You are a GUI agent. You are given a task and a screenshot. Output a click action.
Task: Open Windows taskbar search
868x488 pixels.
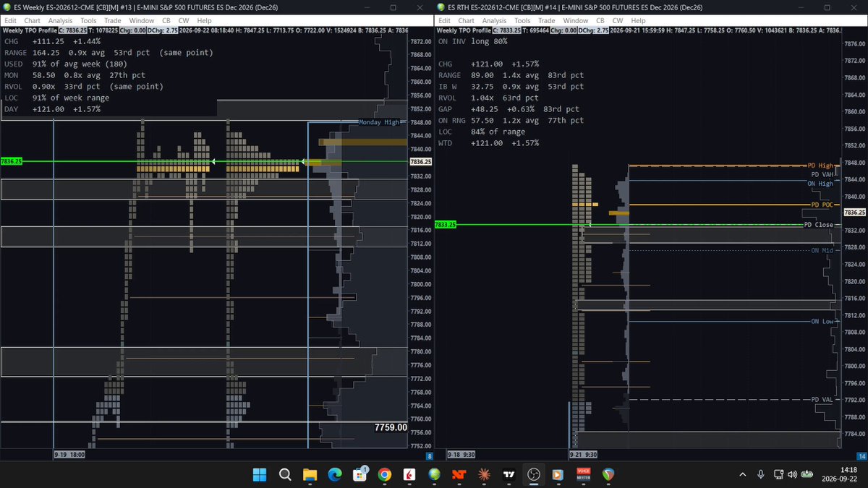pyautogui.click(x=285, y=474)
